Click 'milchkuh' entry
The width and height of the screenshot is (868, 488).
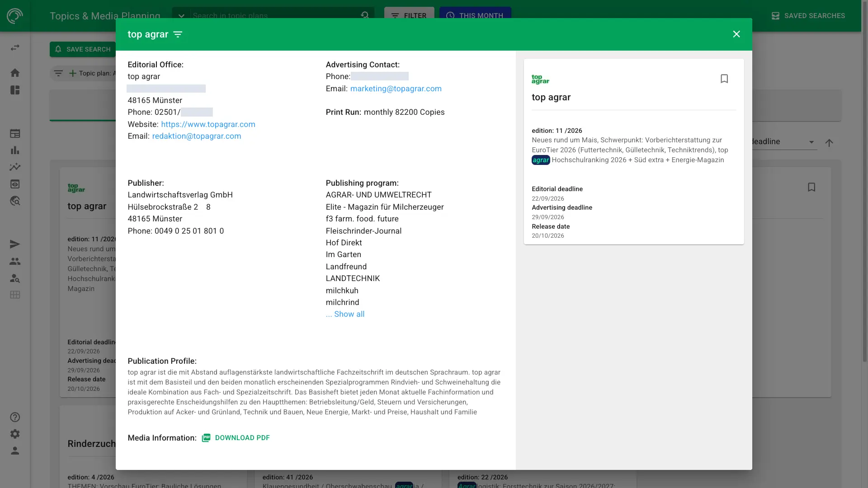coord(342,291)
